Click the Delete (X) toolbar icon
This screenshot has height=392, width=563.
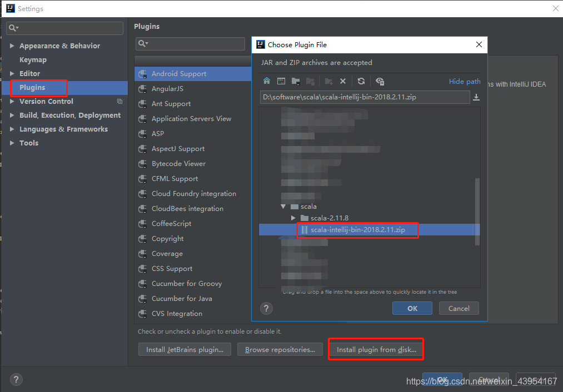pyautogui.click(x=343, y=81)
